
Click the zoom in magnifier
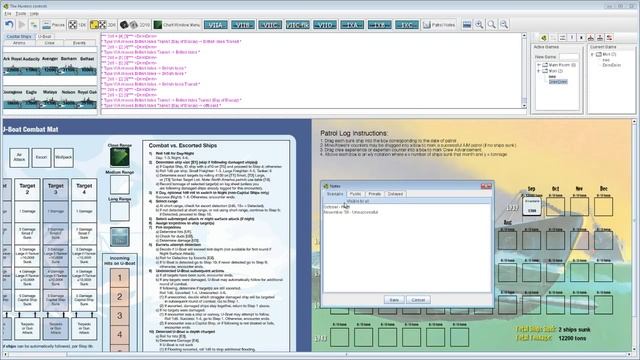click(479, 25)
